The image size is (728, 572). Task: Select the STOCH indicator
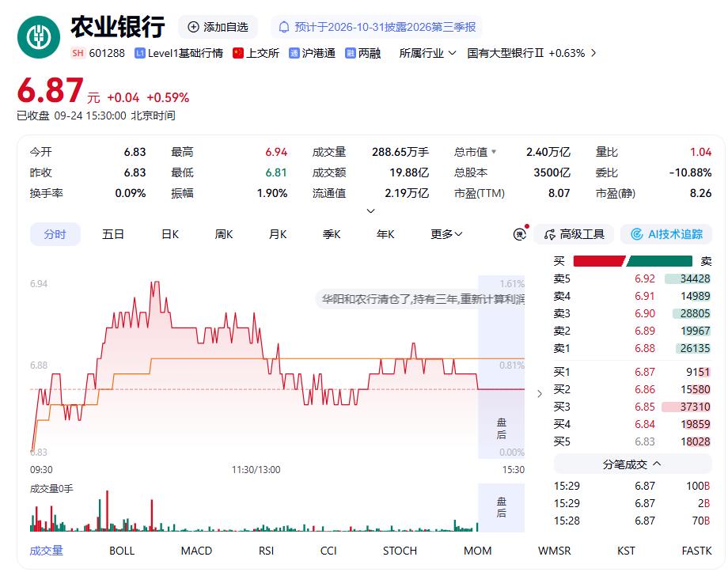click(x=400, y=551)
